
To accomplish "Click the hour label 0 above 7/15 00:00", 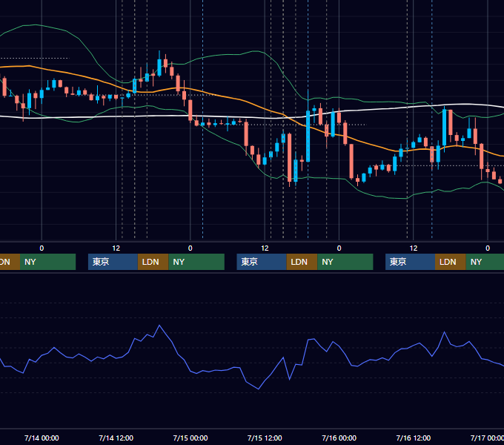I will coord(190,248).
